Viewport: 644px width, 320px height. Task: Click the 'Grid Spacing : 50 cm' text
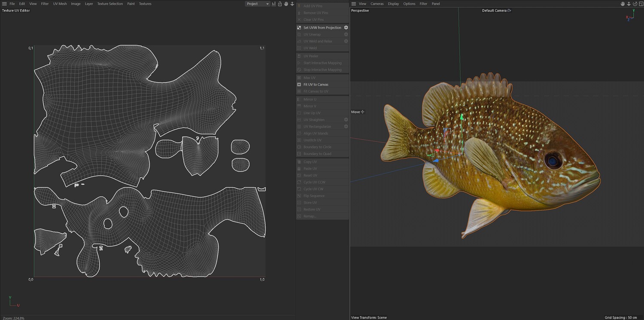click(x=621, y=317)
